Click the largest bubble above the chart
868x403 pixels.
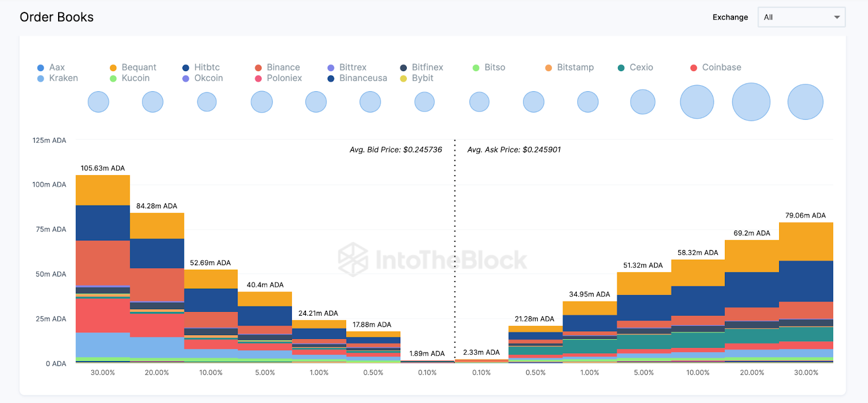pos(751,102)
